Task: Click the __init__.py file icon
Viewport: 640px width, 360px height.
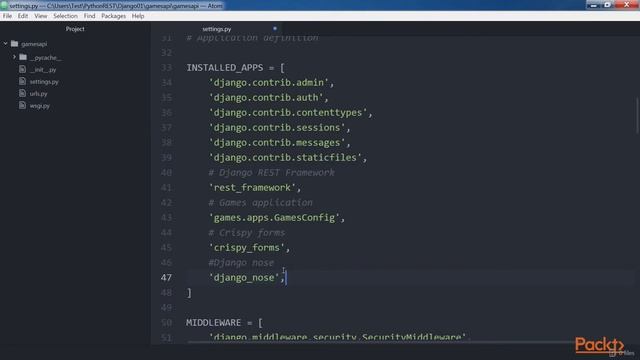Action: (x=22, y=69)
